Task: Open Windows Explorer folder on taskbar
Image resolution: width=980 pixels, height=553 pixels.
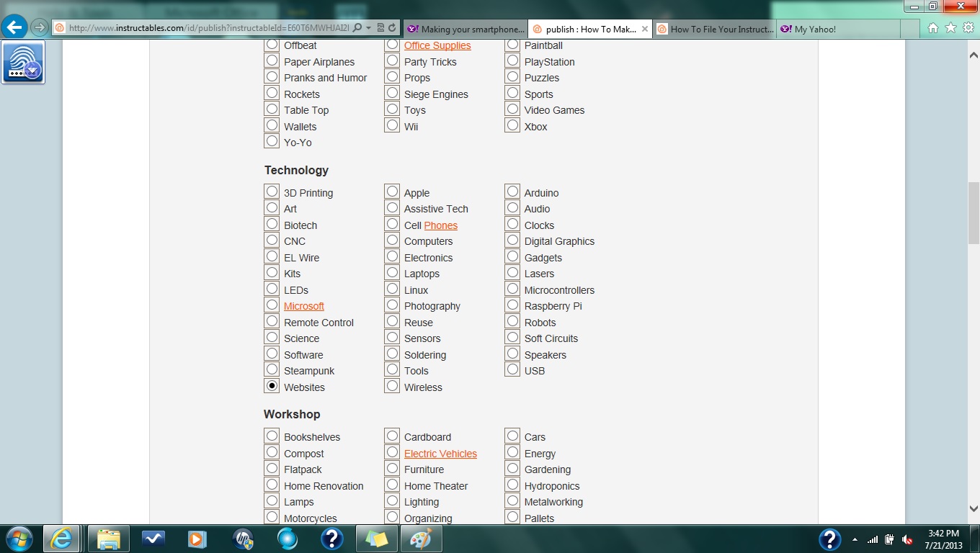Action: coord(108,539)
